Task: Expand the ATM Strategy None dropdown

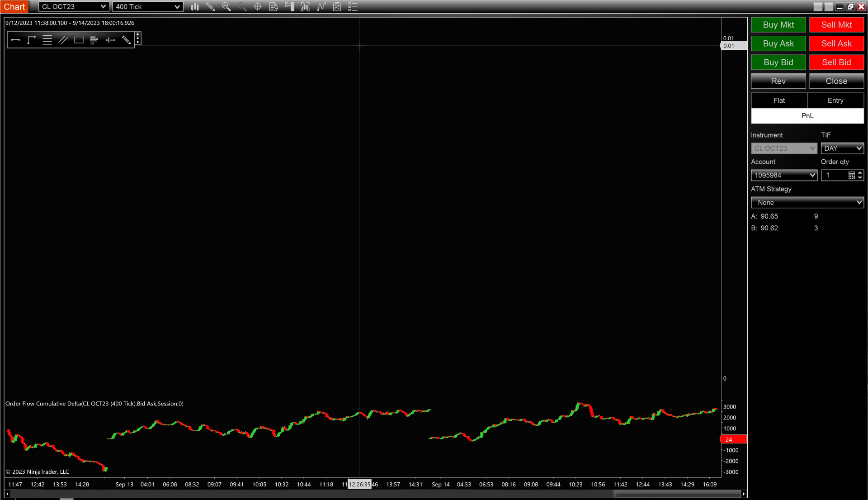Action: (807, 203)
